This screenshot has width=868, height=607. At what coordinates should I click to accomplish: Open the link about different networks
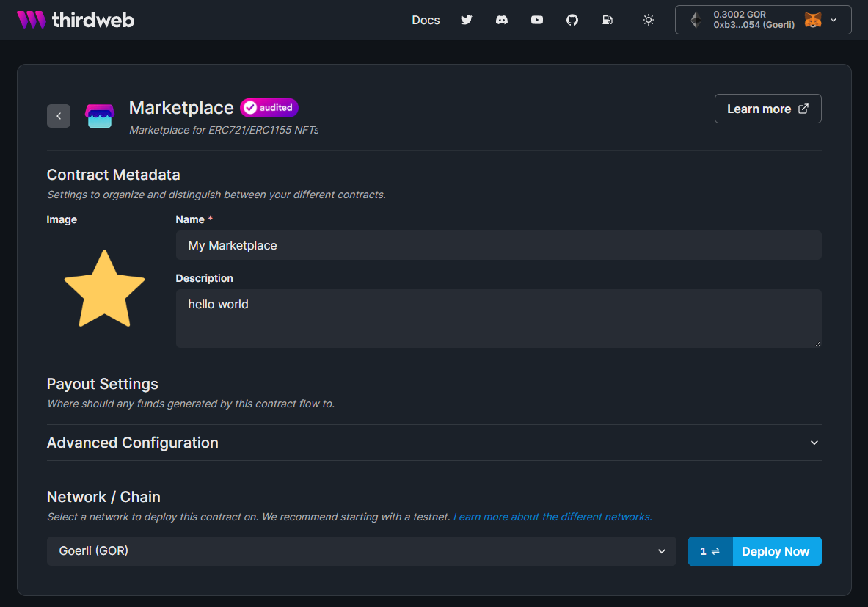pyautogui.click(x=552, y=517)
